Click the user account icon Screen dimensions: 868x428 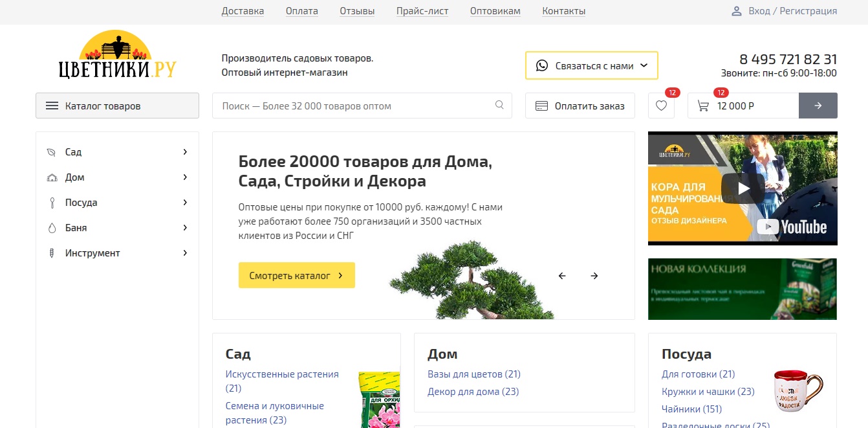(736, 11)
